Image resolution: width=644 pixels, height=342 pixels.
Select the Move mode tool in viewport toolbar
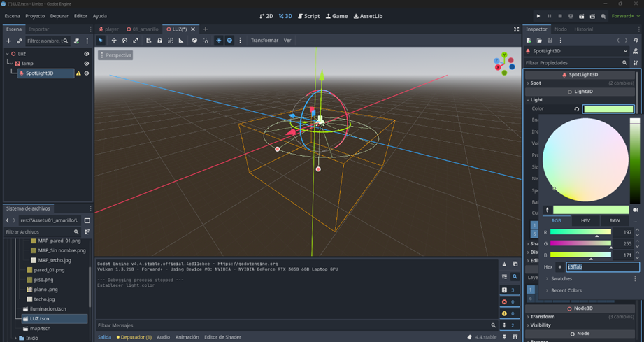click(x=113, y=41)
